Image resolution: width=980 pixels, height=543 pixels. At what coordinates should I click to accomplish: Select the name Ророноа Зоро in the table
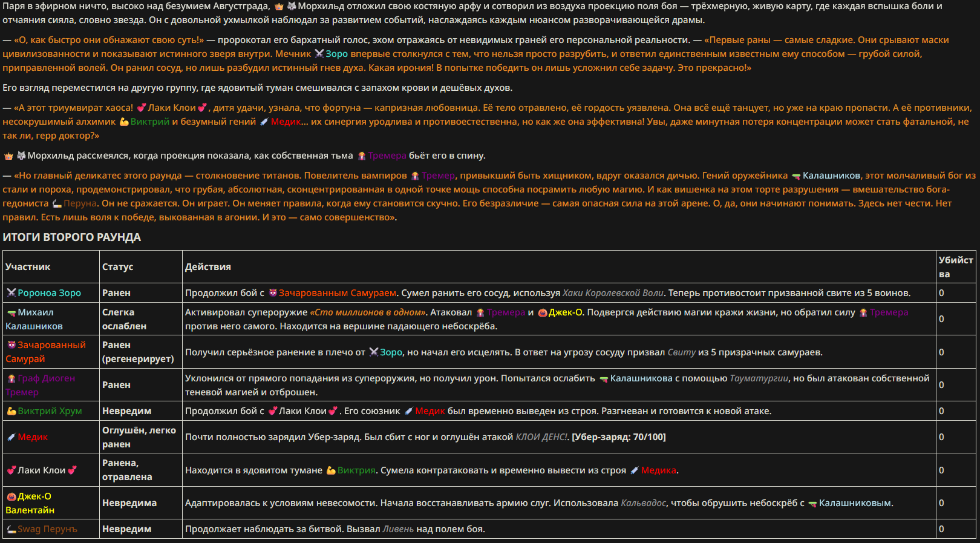pyautogui.click(x=49, y=293)
